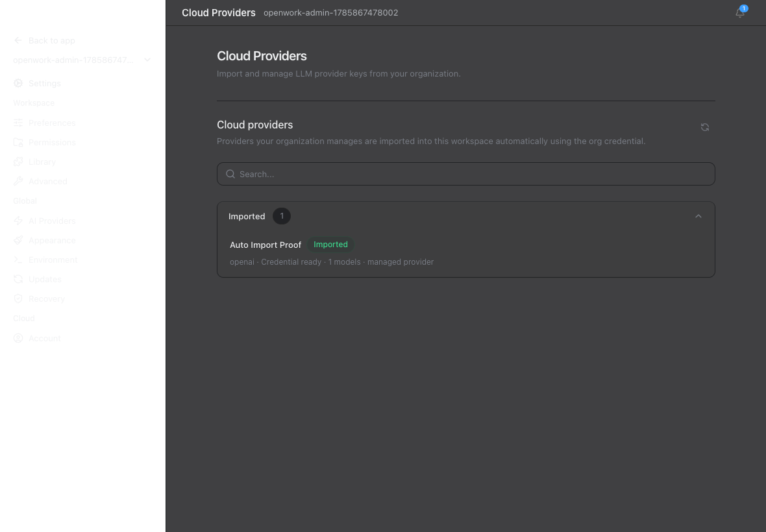This screenshot has width=766, height=532.
Task: Click the Permissions folder-lock icon
Action: click(18, 142)
